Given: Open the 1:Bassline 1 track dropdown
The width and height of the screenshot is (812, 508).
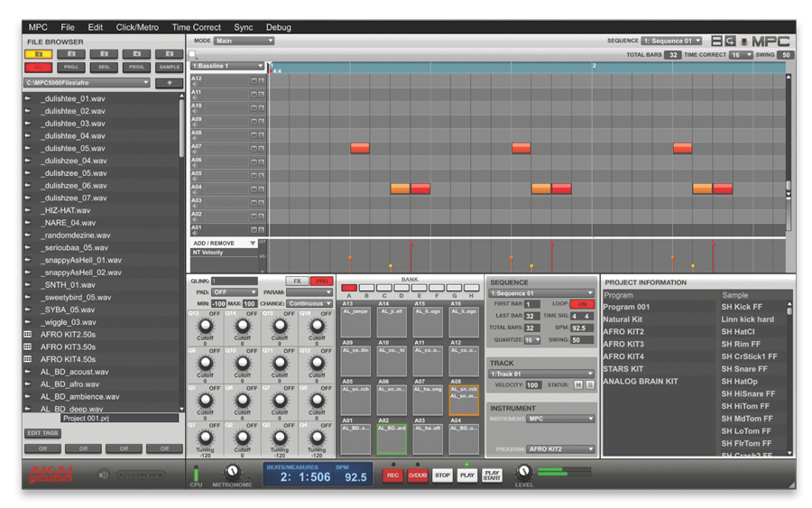Looking at the screenshot, I should tap(227, 66).
